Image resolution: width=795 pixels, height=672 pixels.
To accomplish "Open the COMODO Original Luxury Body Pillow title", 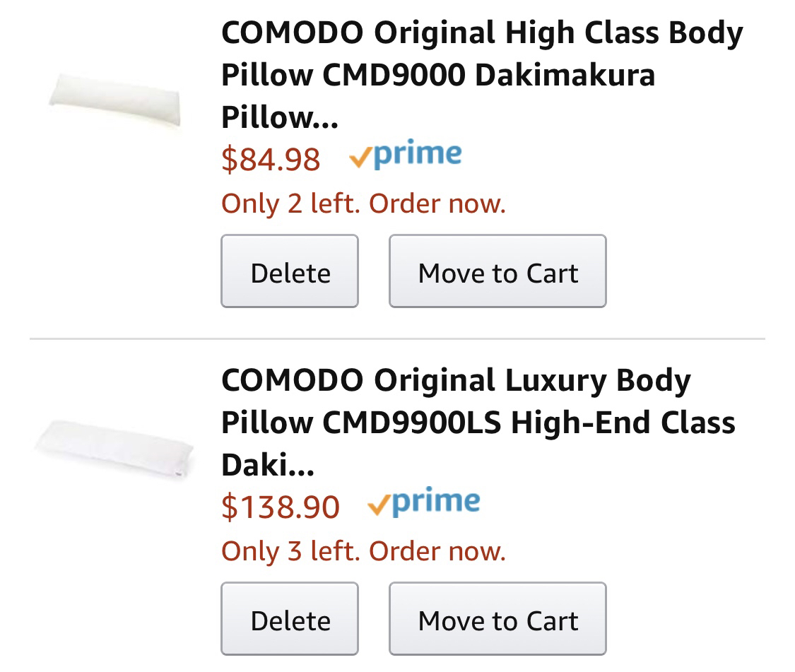I will tap(456, 381).
